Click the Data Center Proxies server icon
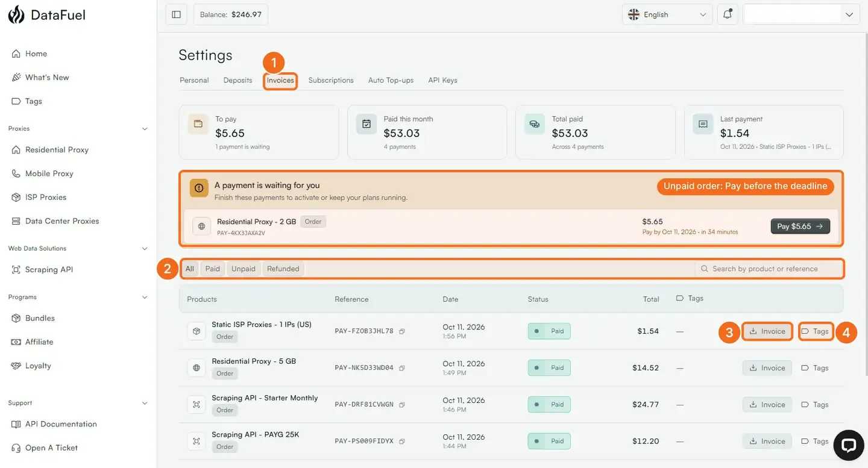 tap(16, 221)
